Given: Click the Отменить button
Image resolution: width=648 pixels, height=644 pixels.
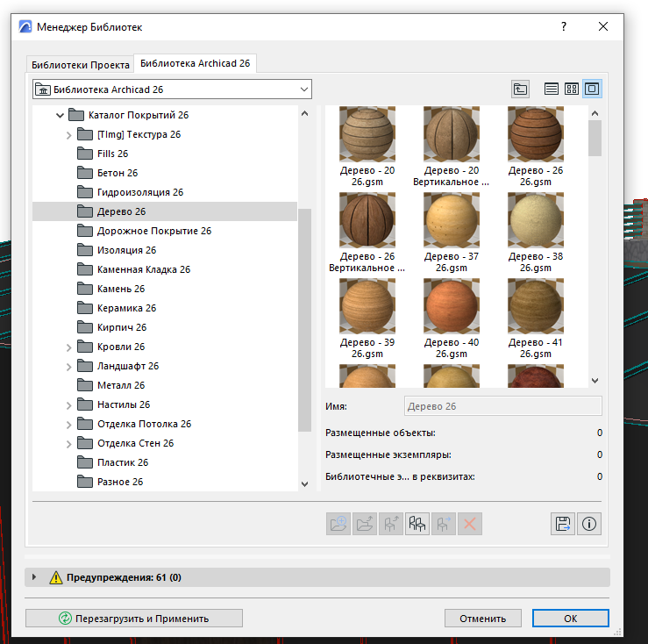Looking at the screenshot, I should pos(482,619).
